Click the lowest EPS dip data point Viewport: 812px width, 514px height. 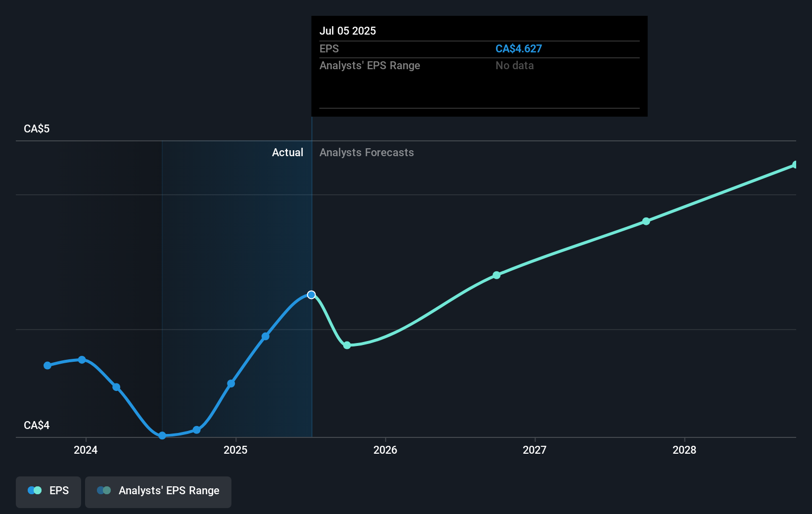click(162, 436)
